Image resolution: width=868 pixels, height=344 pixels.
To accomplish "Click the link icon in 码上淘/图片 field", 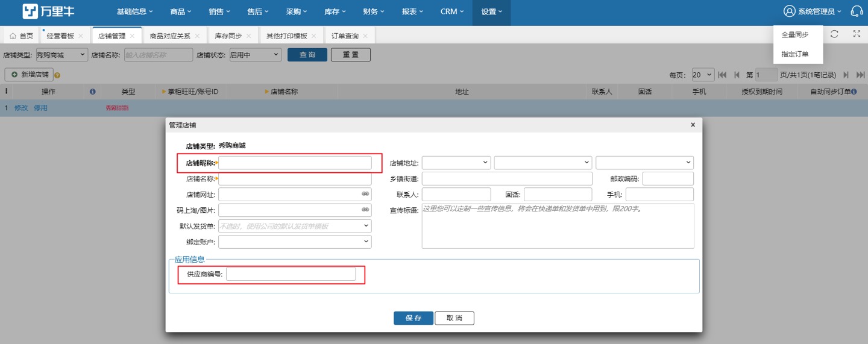I will [365, 210].
